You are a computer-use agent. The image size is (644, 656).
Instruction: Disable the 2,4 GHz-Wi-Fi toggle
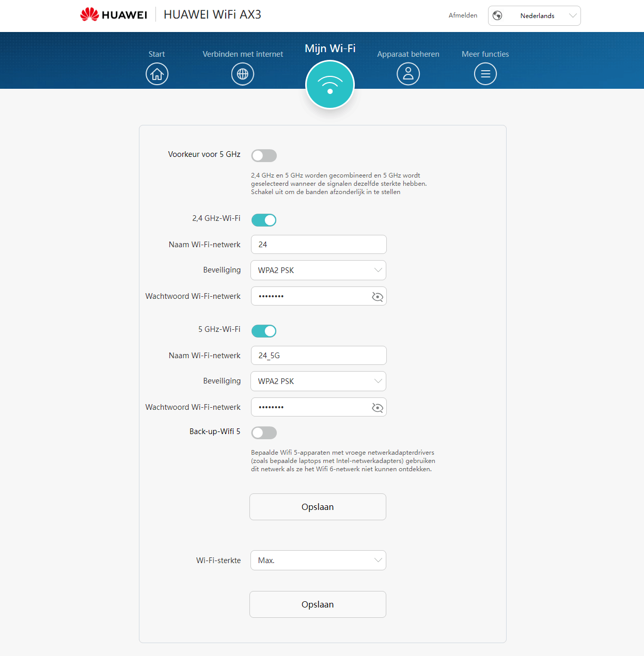(x=264, y=220)
